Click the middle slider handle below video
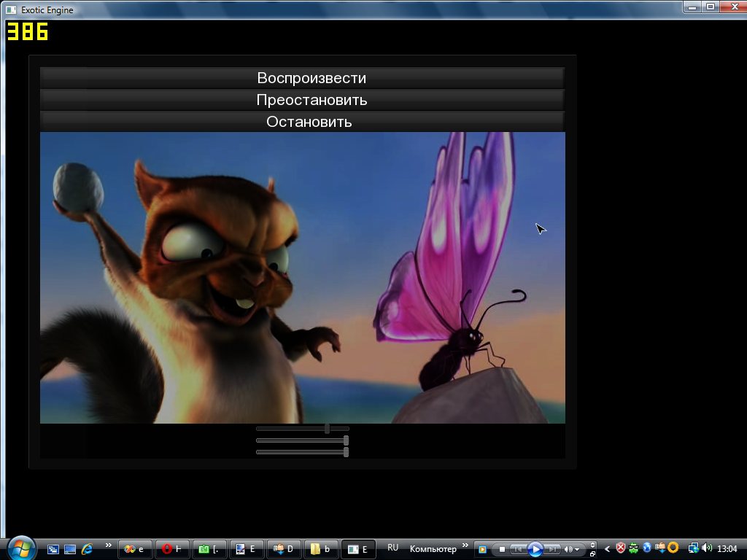The height and width of the screenshot is (560, 747). [x=346, y=440]
